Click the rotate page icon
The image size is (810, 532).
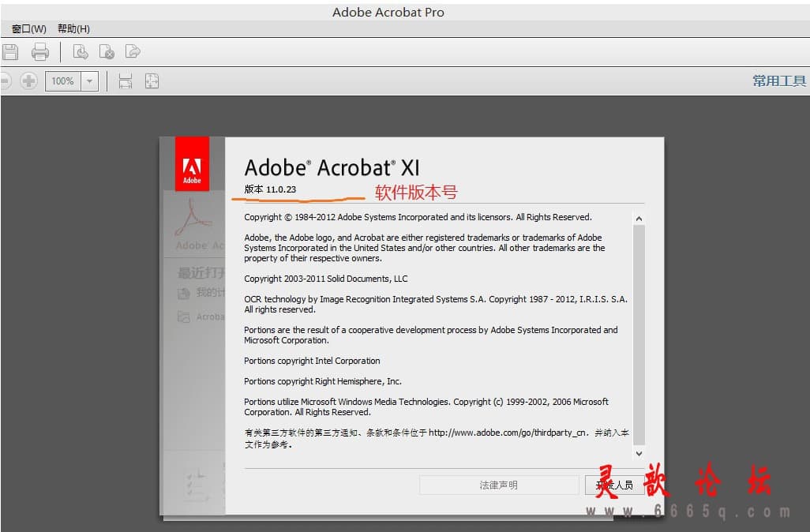80,51
